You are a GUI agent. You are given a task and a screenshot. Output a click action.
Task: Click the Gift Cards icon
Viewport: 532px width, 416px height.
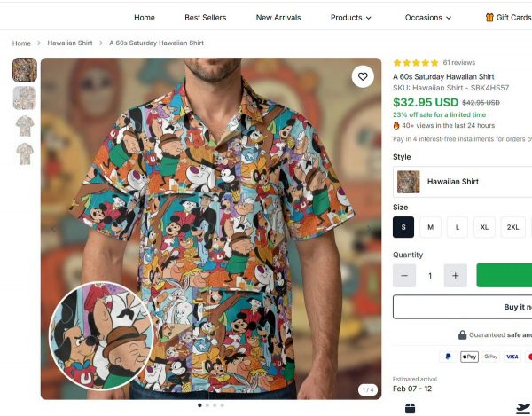(489, 17)
